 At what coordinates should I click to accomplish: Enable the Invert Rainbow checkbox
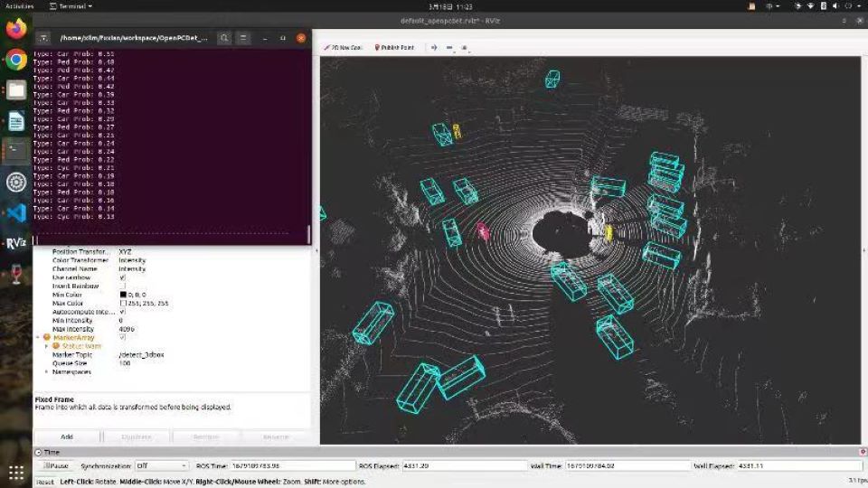click(x=123, y=286)
